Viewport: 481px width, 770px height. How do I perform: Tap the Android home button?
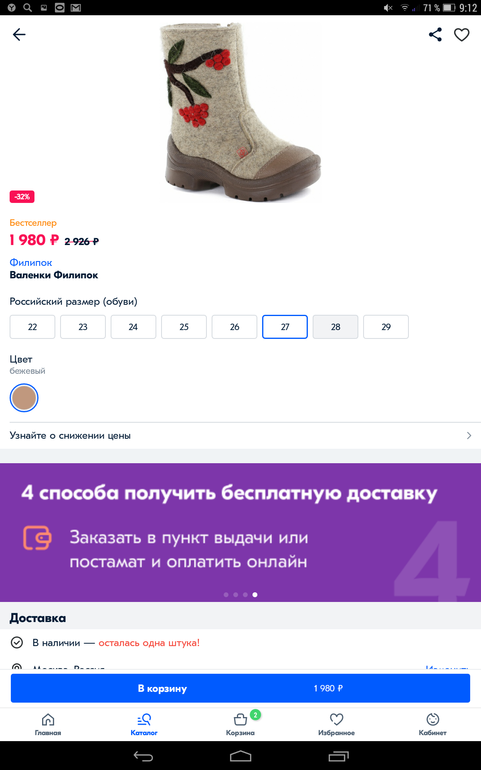click(x=240, y=756)
